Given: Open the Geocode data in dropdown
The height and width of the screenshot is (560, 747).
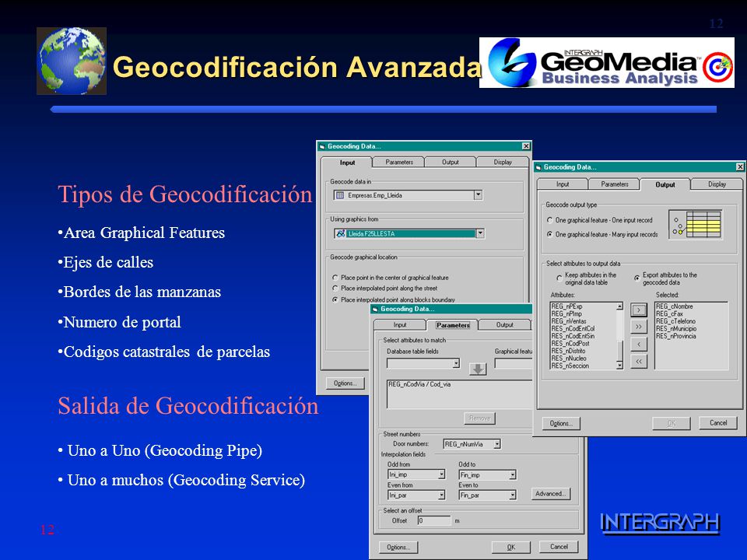Looking at the screenshot, I should coord(478,195).
